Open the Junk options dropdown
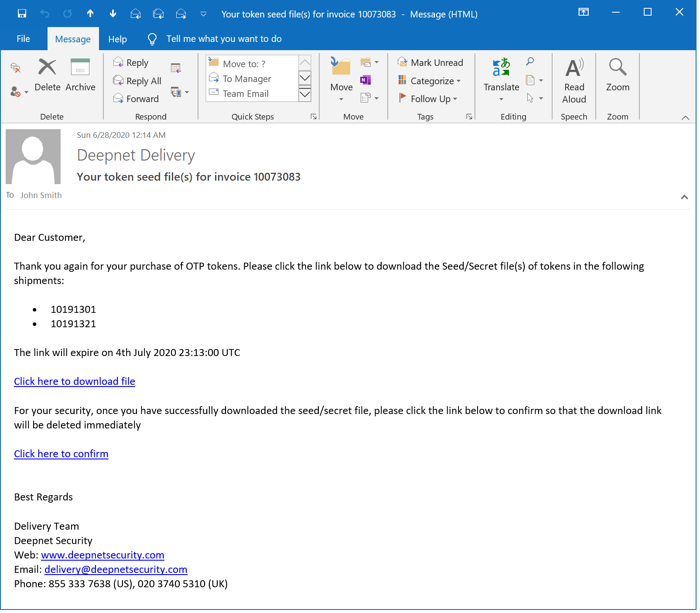The image size is (700, 613). tap(19, 92)
